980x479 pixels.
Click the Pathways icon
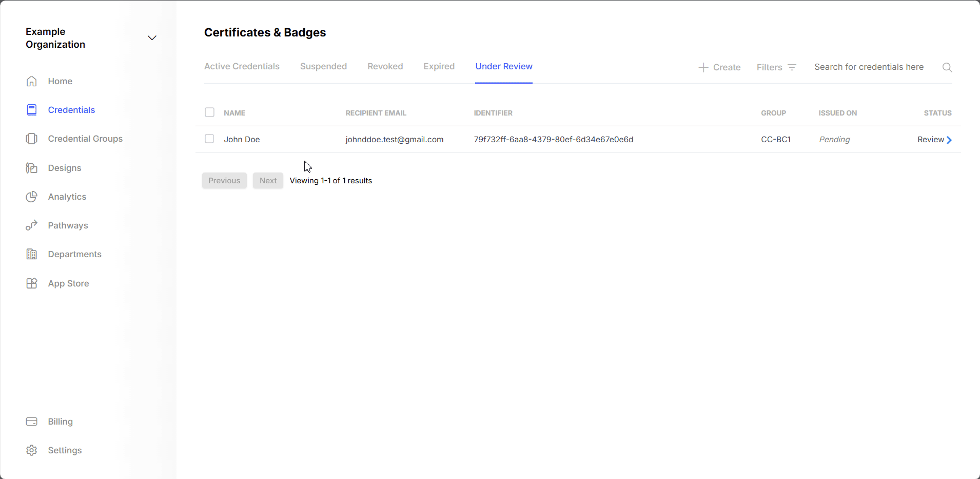click(x=31, y=225)
